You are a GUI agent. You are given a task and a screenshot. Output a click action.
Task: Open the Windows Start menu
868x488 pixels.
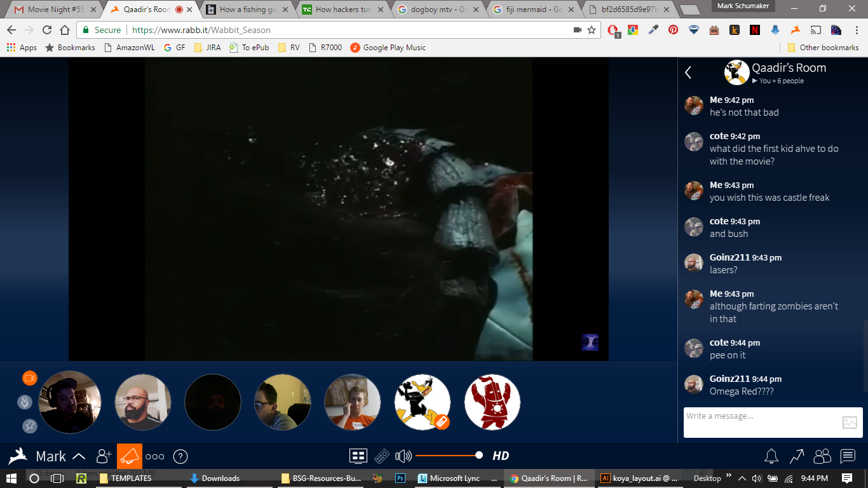11,478
